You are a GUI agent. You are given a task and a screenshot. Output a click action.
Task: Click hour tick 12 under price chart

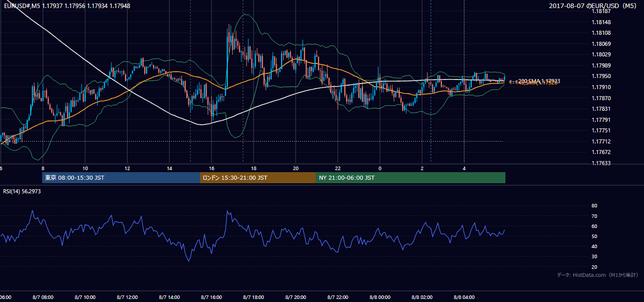point(127,168)
